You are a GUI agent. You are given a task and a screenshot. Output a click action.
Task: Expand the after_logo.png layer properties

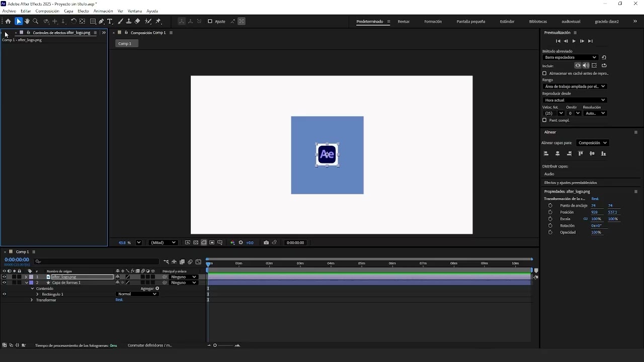coord(26,277)
